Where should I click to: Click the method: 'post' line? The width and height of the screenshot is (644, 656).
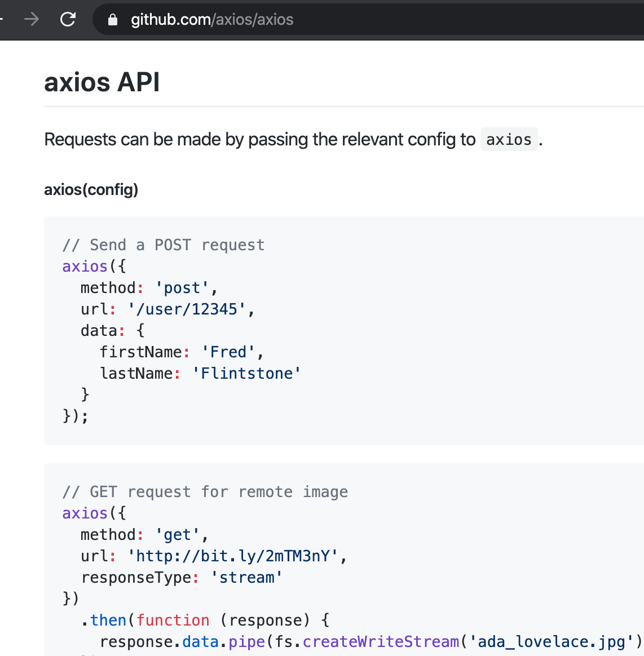click(149, 288)
